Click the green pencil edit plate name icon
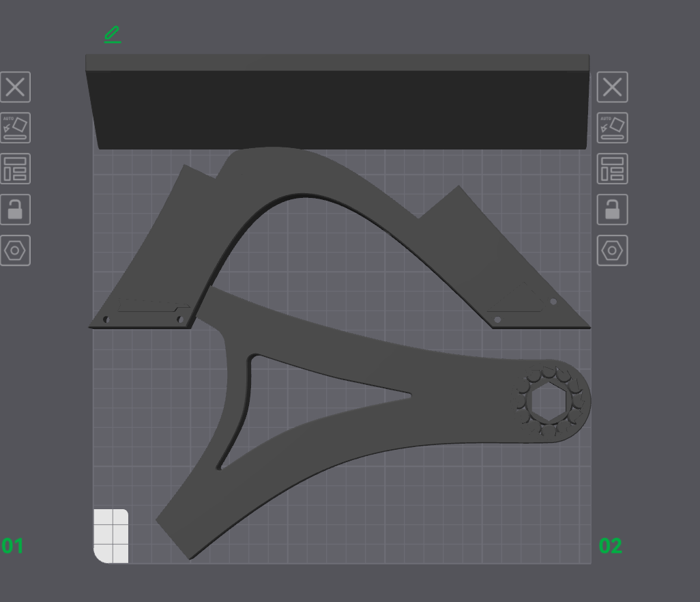The image size is (700, 602). tap(113, 34)
